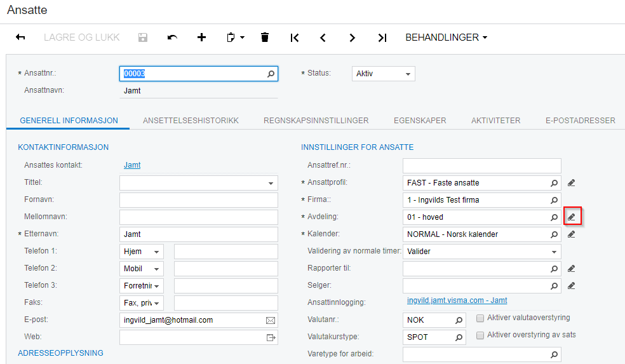Open the Jamt contact link
The image size is (625, 364).
pos(132,165)
